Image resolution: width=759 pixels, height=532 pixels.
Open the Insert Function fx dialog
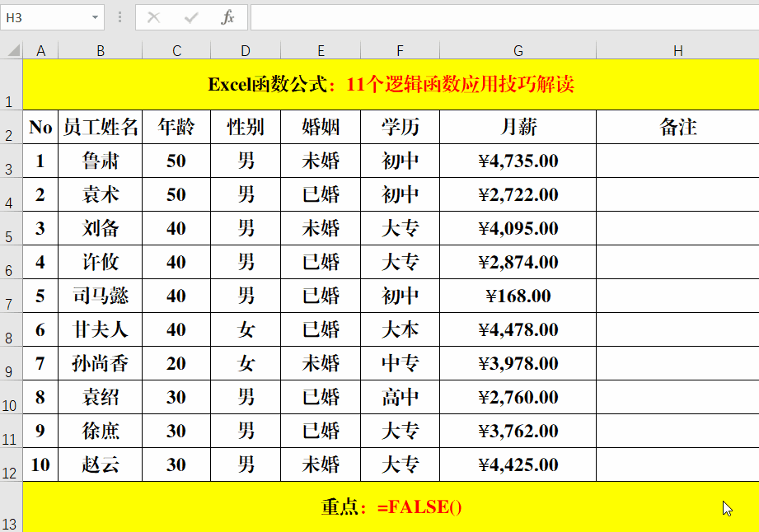coord(227,18)
